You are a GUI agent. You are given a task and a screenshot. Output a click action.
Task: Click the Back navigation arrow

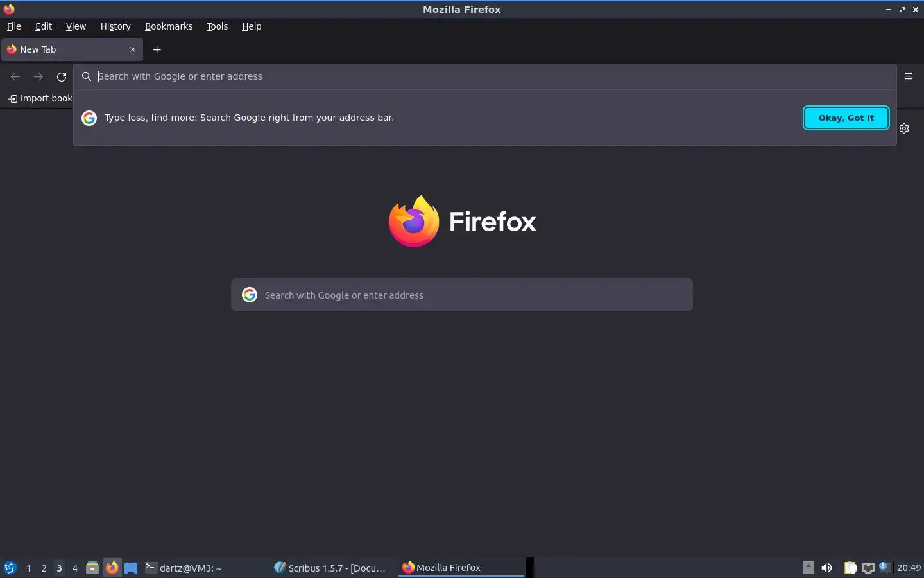tap(15, 76)
